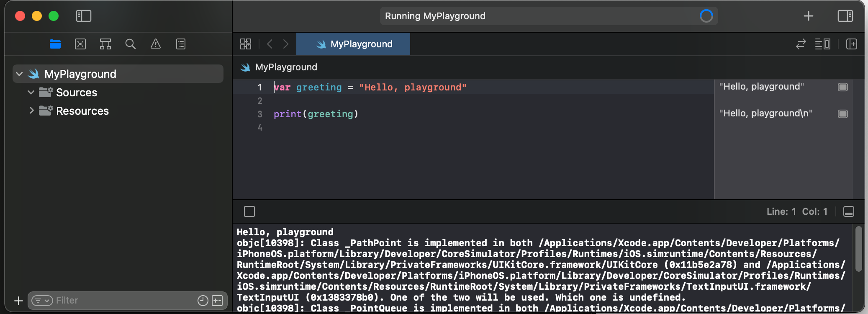Viewport: 868px width, 314px height.
Task: Place cursor on code line 3 print
Action: click(316, 114)
